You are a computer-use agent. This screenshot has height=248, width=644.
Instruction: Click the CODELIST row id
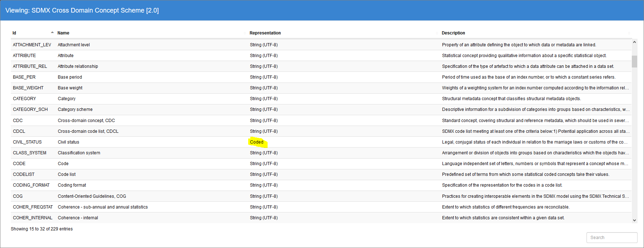pyautogui.click(x=24, y=174)
